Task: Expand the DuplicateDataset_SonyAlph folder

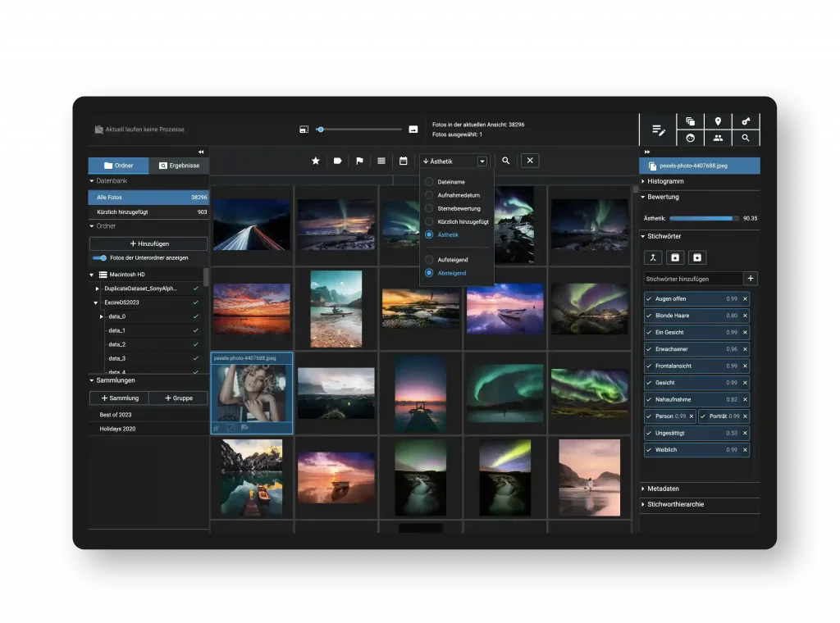Action: click(x=98, y=289)
